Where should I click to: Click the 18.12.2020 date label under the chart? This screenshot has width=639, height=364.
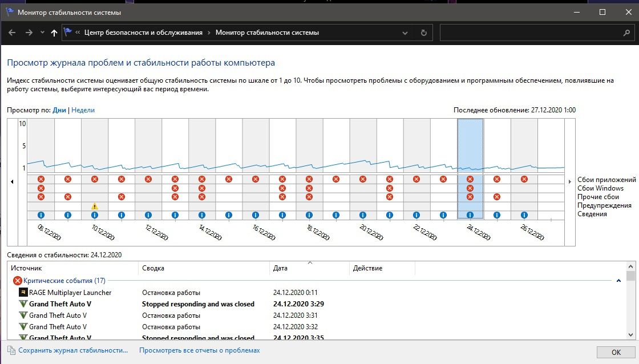coord(318,232)
